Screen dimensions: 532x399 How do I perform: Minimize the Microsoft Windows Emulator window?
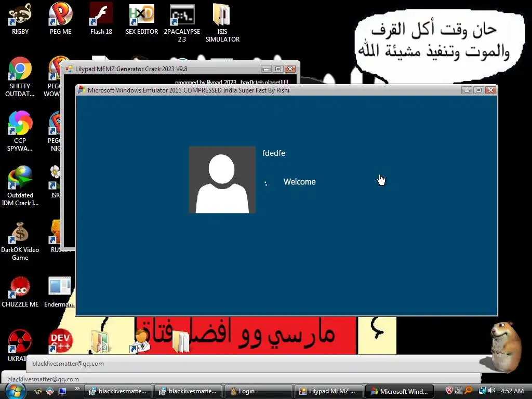[467, 90]
